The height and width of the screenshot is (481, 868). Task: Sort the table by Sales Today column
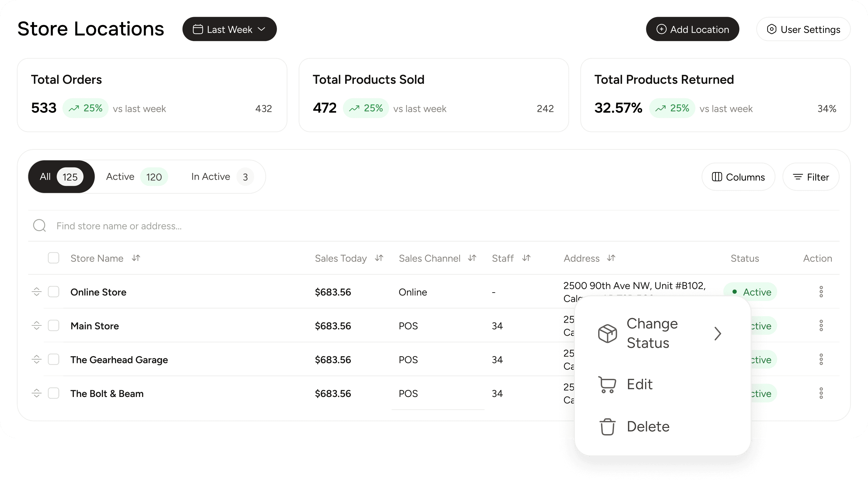(x=379, y=258)
